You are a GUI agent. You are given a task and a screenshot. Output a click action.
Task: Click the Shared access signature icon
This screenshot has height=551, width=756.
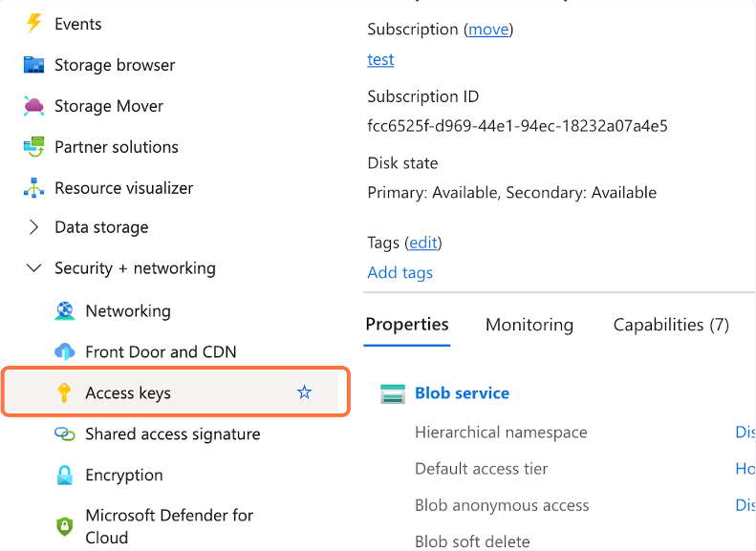click(x=65, y=434)
